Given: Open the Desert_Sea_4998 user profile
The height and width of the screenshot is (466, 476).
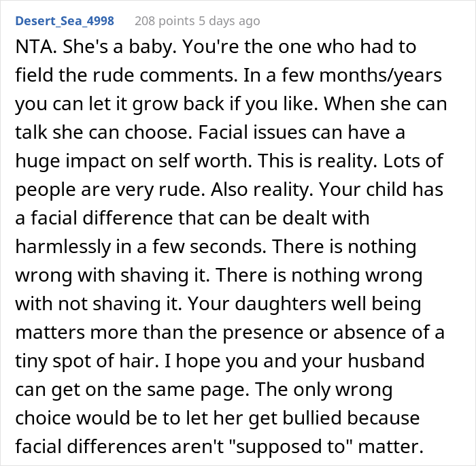Looking at the screenshot, I should pyautogui.click(x=65, y=21).
